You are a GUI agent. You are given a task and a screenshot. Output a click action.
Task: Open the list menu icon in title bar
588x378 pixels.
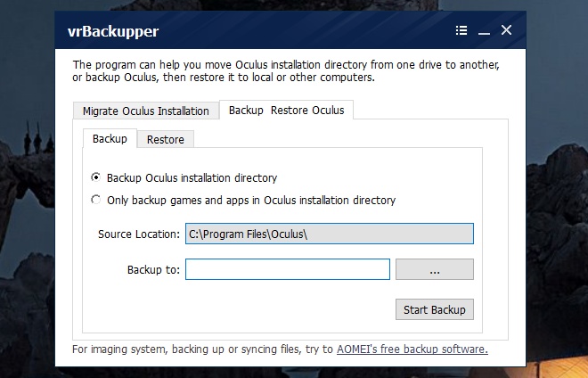point(461,30)
